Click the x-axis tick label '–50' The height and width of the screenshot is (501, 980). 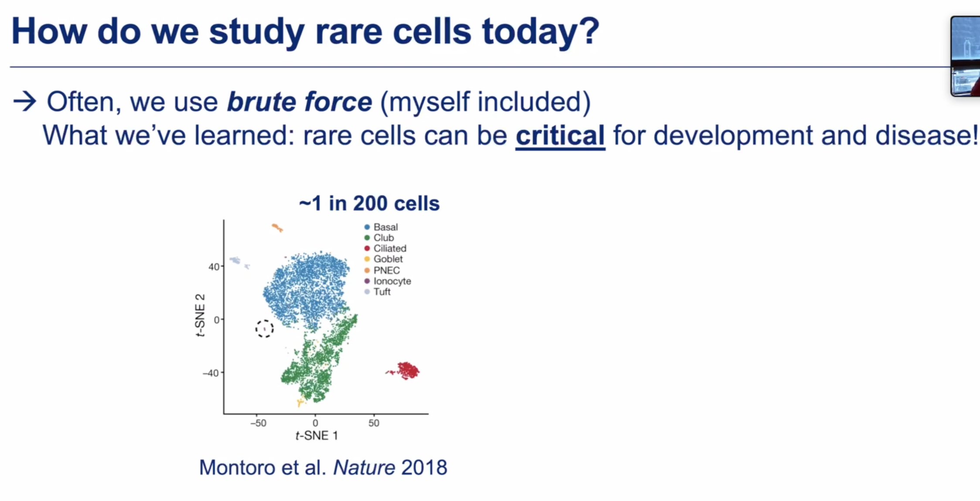258,423
